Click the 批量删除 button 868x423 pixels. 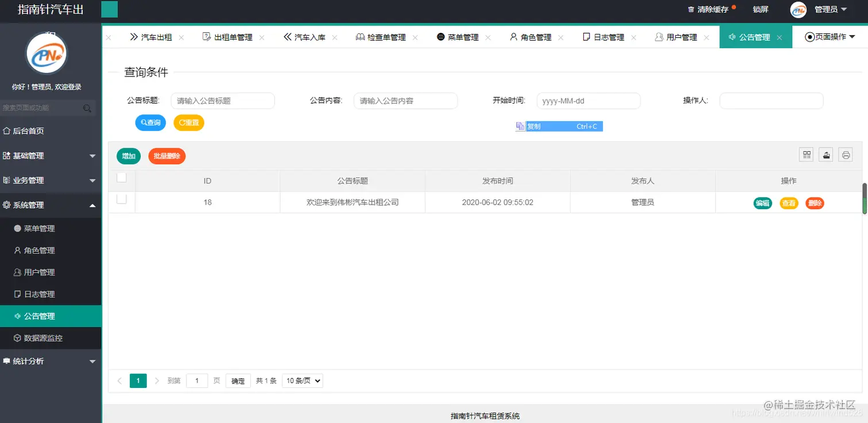pyautogui.click(x=167, y=156)
